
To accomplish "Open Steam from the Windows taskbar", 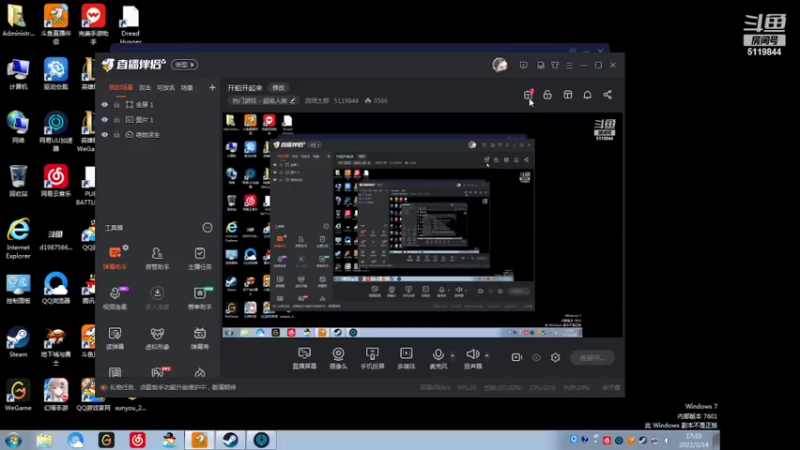I will 230,440.
